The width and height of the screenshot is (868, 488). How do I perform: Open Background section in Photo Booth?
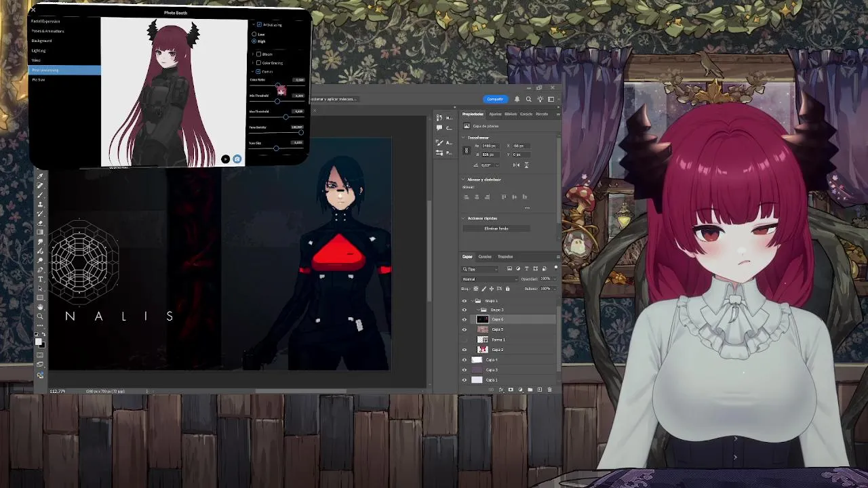(41, 41)
